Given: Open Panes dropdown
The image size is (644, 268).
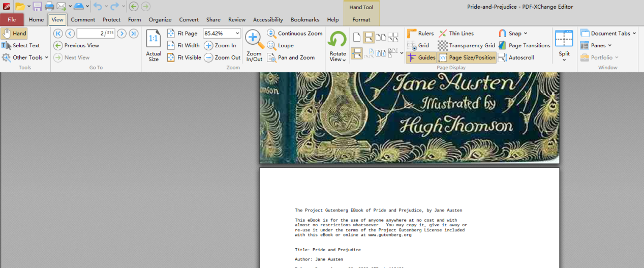Looking at the screenshot, I should (609, 45).
